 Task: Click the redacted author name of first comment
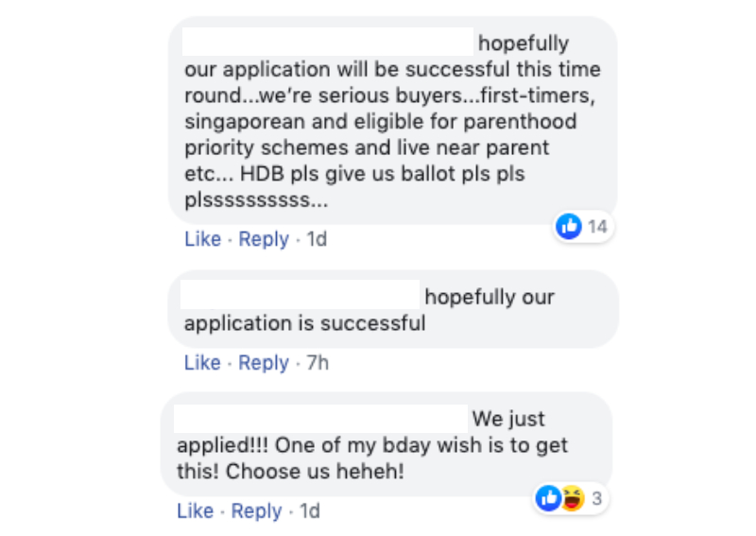(328, 42)
